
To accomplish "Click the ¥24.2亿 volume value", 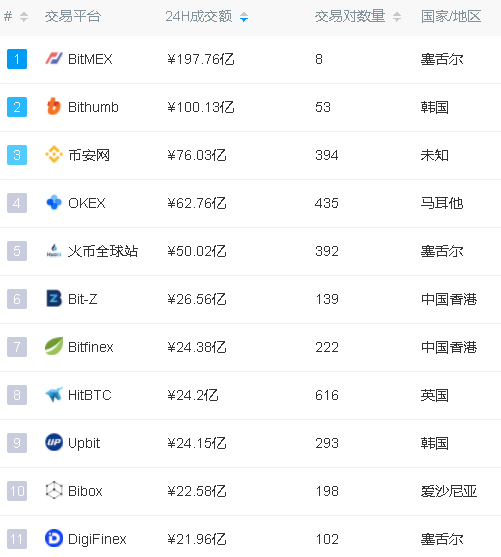I will pyautogui.click(x=193, y=395).
